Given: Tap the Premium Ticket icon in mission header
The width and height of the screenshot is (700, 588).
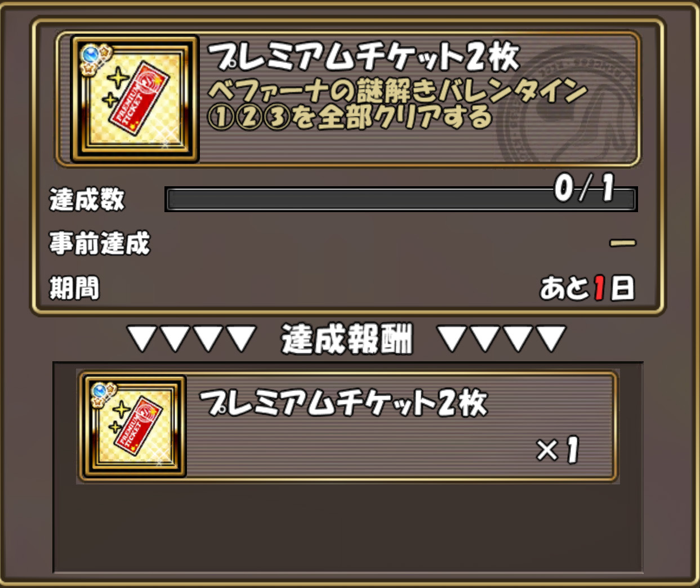Looking at the screenshot, I should [x=135, y=99].
